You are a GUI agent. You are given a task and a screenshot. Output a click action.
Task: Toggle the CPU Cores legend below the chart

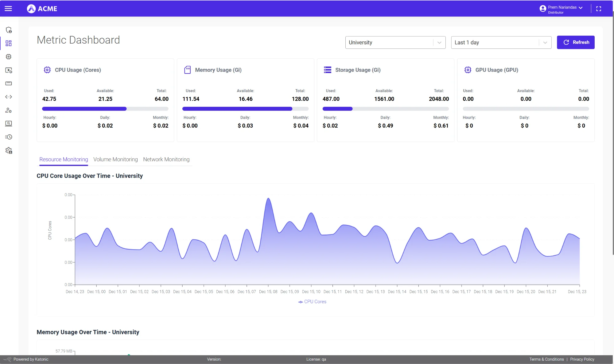pyautogui.click(x=312, y=302)
